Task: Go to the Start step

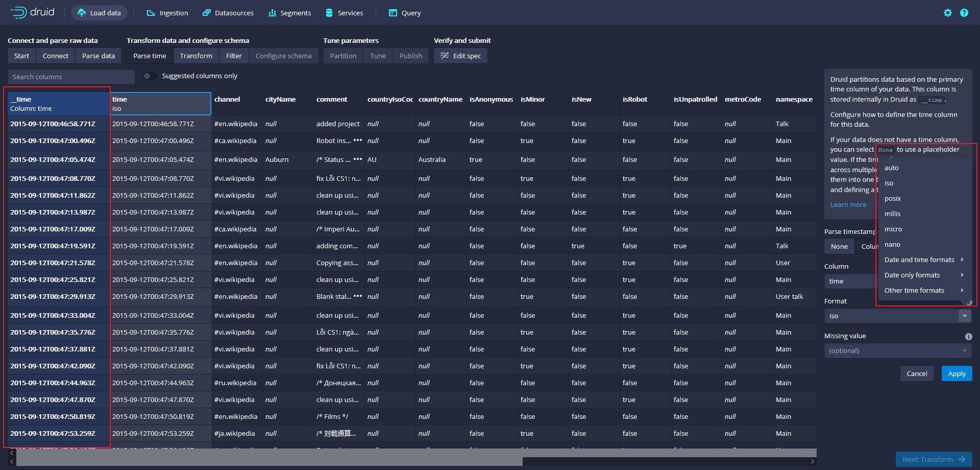Action: click(x=21, y=56)
